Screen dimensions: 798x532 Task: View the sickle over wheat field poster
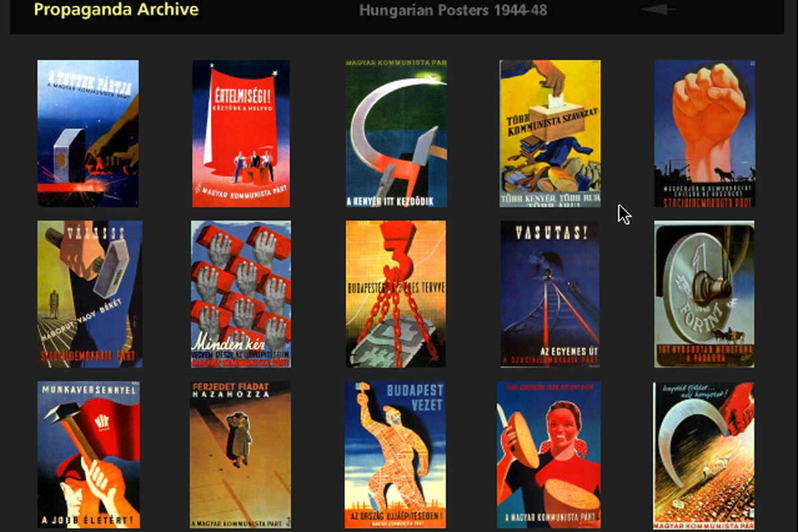[704, 455]
